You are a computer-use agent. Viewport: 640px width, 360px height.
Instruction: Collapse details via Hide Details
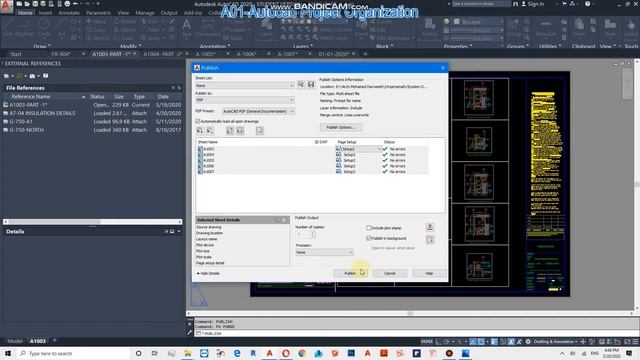[209, 273]
